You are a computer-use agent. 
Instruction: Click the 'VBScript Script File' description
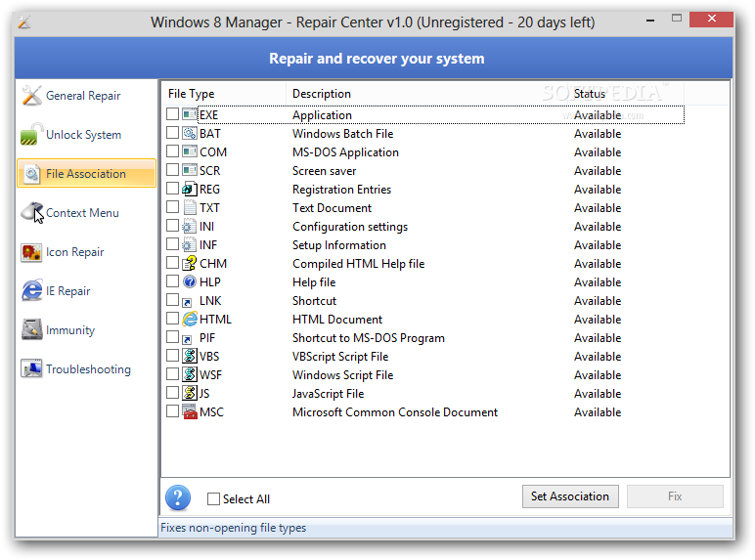pos(340,357)
